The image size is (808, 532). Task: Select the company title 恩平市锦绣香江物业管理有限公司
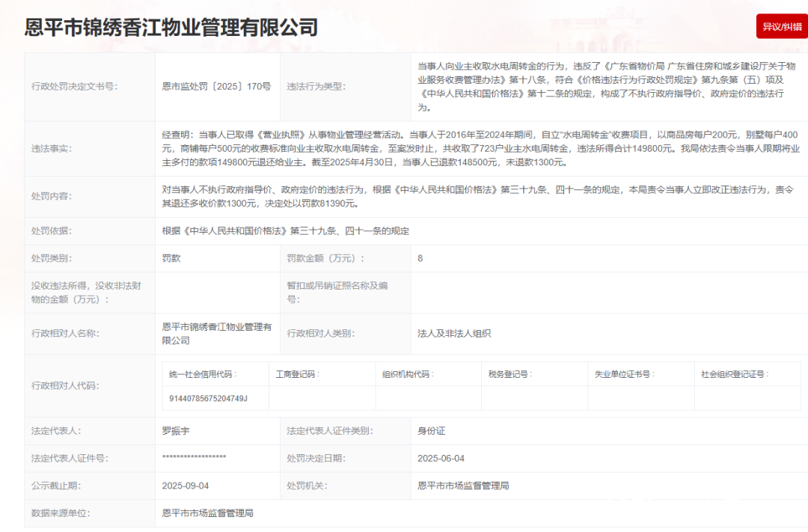(x=171, y=28)
